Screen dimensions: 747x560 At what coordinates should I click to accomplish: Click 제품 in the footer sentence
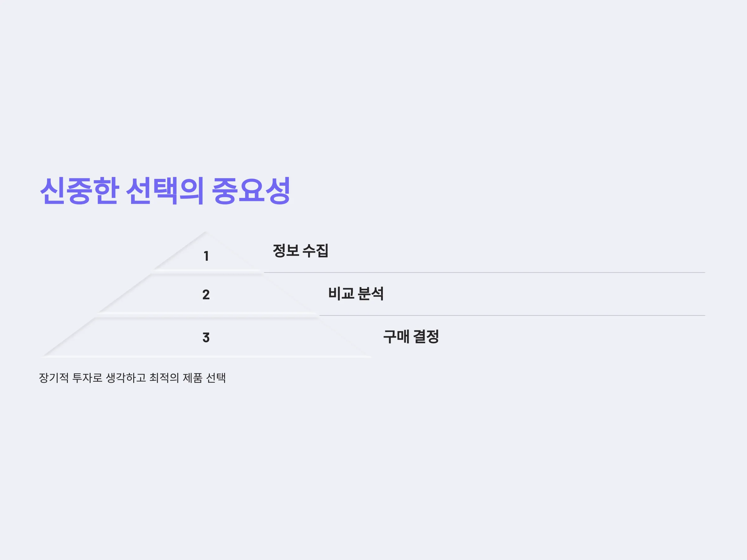coord(192,378)
